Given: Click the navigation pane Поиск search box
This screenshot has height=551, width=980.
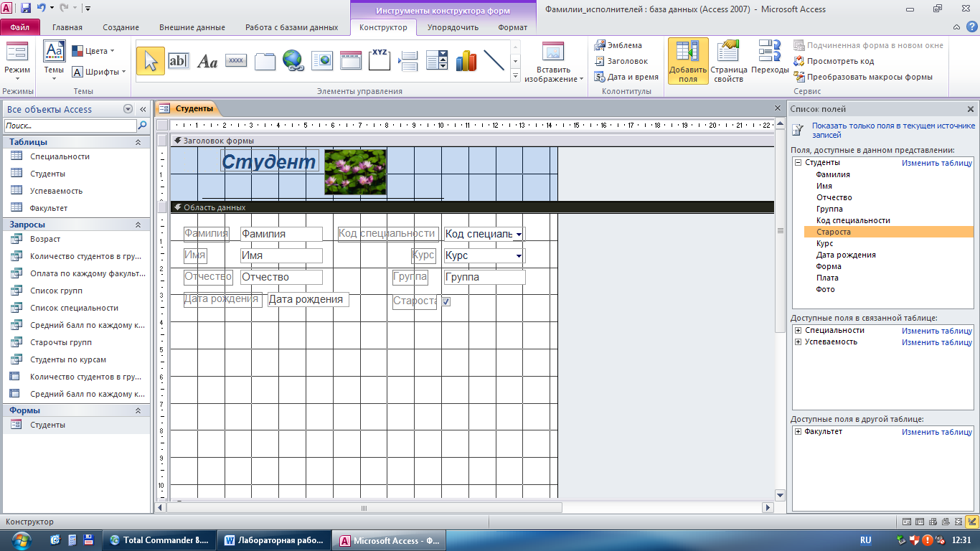Looking at the screenshot, I should [x=70, y=126].
